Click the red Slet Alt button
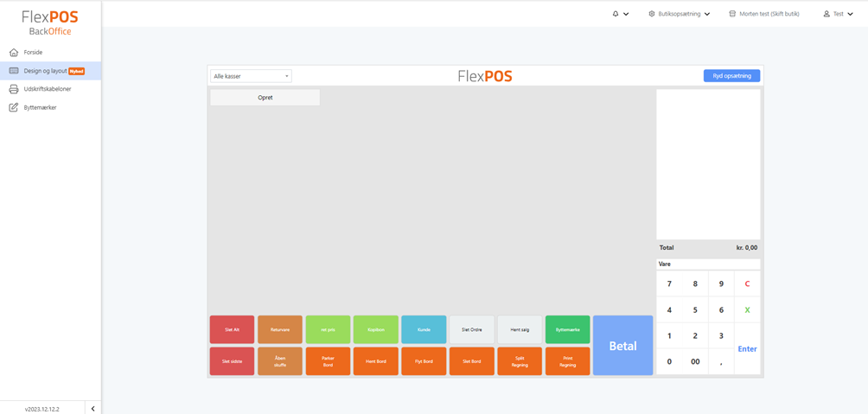868x414 pixels. [232, 329]
